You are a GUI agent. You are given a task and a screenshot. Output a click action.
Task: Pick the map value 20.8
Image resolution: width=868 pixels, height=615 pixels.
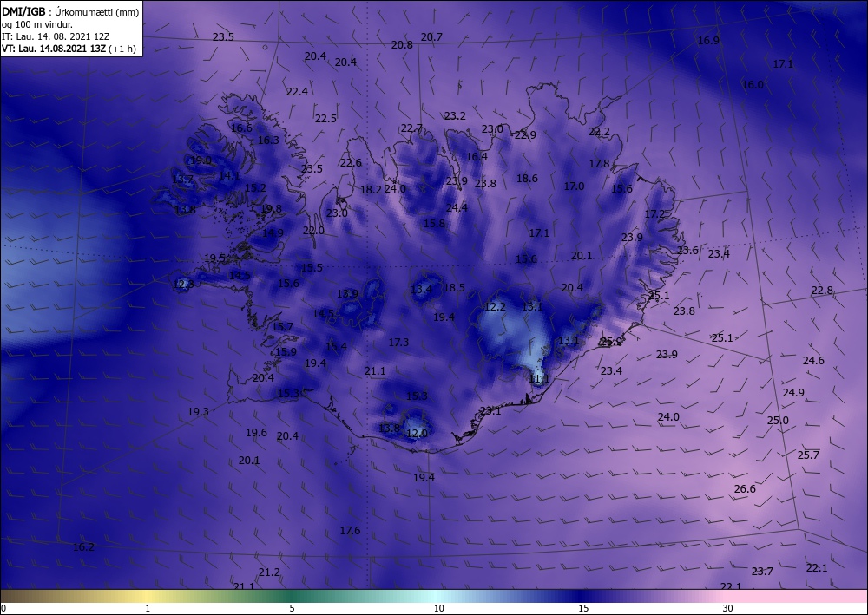pyautogui.click(x=402, y=45)
